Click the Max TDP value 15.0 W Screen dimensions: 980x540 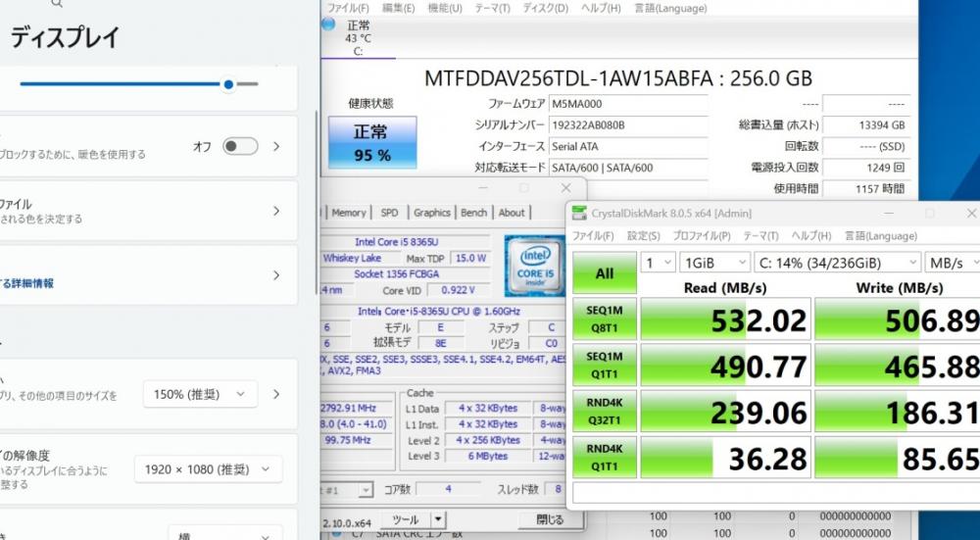[x=470, y=258]
